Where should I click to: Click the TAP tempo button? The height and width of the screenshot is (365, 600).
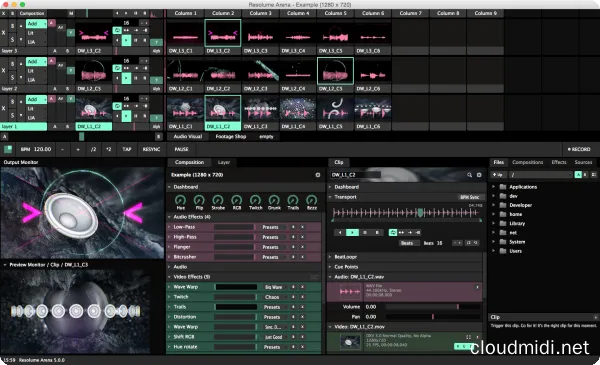tap(127, 149)
